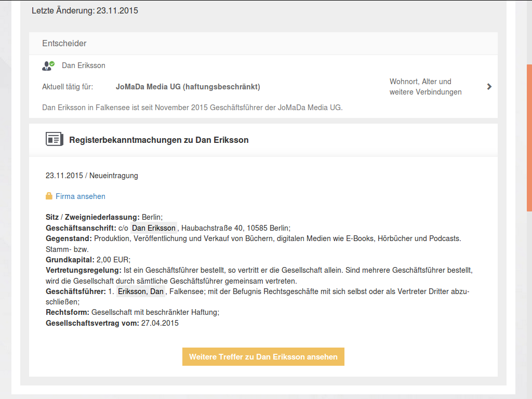Click the orange scrollbar on the right edge
The height and width of the screenshot is (399, 532).
click(529, 138)
